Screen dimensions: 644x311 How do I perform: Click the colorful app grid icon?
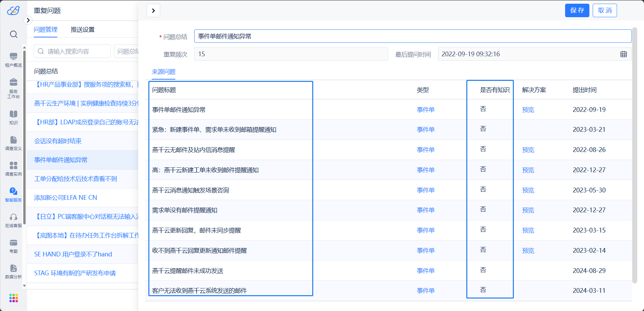13,298
